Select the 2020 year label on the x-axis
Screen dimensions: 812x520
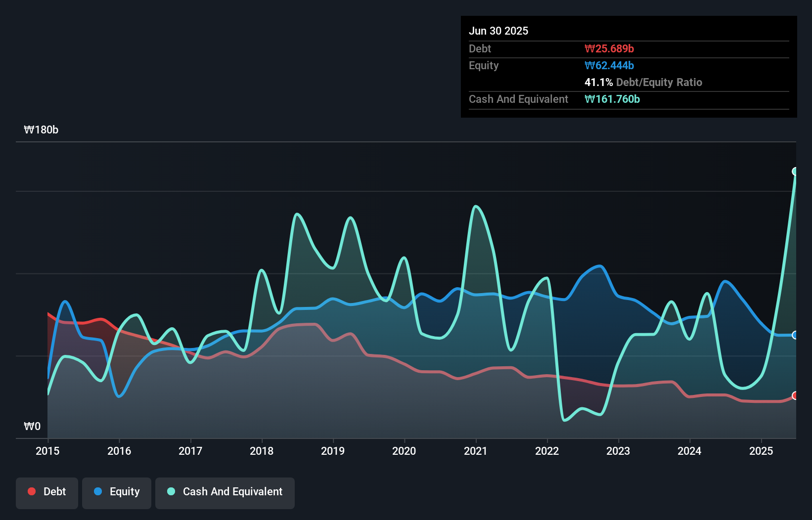[x=404, y=451]
